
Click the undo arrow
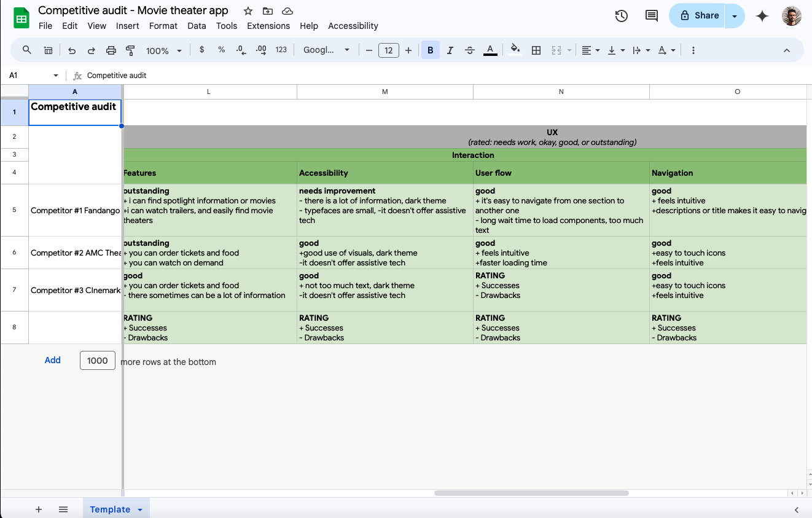pyautogui.click(x=72, y=50)
